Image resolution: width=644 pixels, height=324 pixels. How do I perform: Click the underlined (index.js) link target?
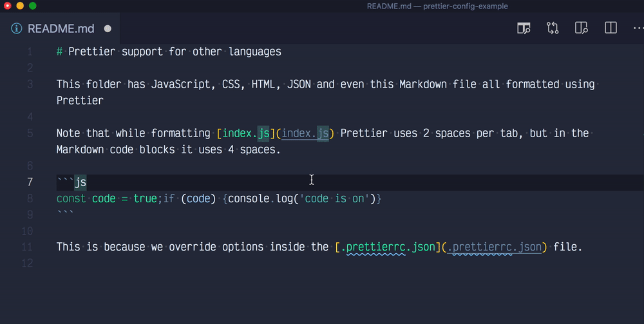pos(305,133)
